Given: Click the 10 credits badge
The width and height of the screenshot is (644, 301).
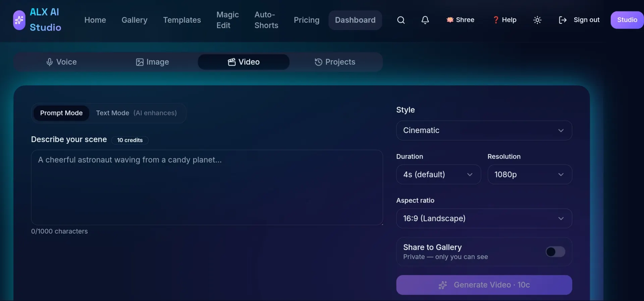Looking at the screenshot, I should [x=130, y=140].
